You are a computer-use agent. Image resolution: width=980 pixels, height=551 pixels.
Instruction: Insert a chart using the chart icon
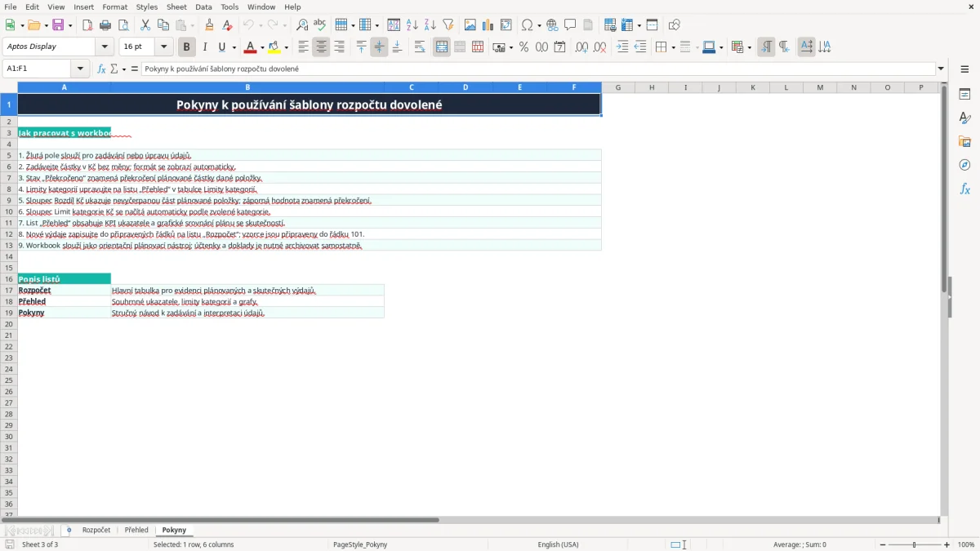488,25
